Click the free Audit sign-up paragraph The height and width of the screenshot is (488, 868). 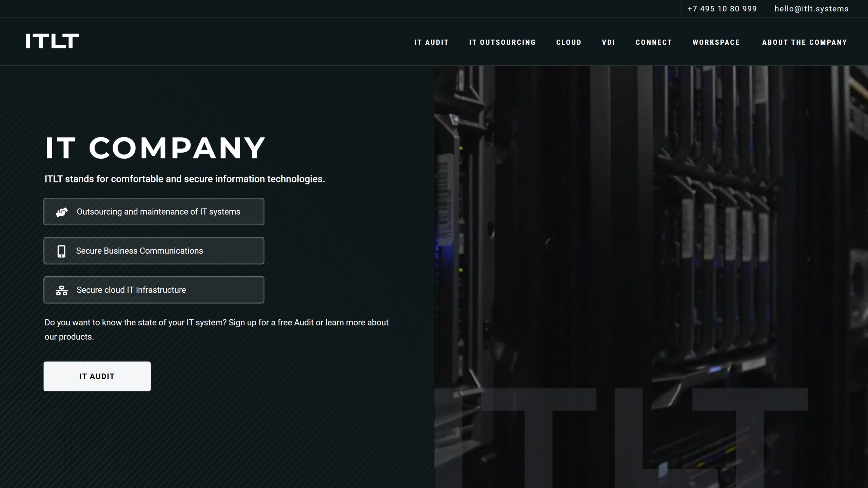click(x=217, y=330)
